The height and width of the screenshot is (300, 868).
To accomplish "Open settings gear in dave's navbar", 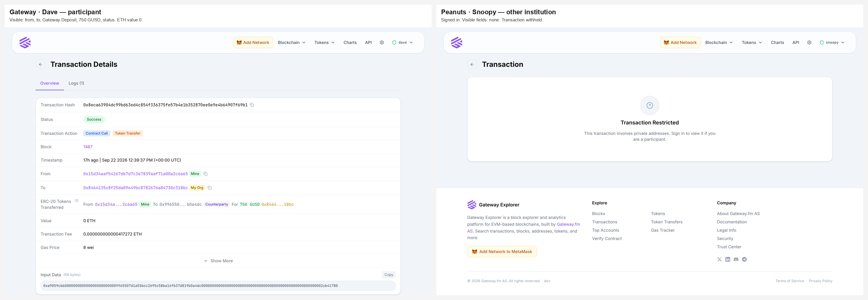I will (382, 42).
